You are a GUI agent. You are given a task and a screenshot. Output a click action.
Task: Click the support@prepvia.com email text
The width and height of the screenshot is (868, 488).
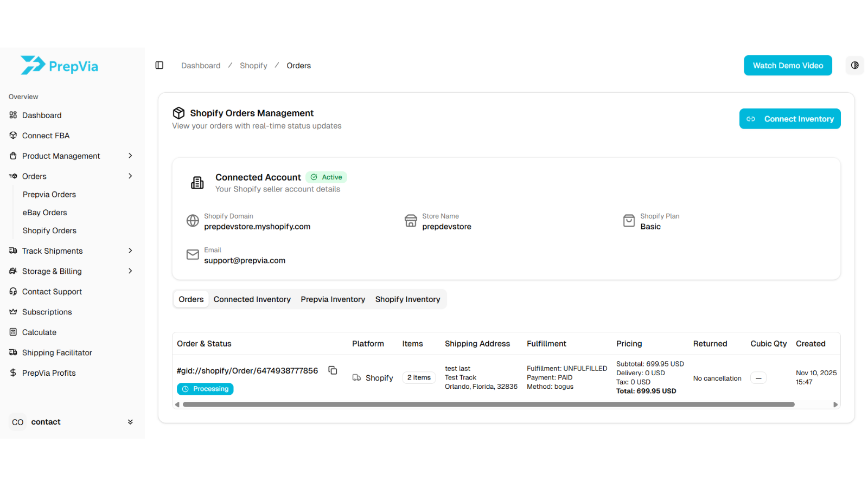tap(245, 261)
